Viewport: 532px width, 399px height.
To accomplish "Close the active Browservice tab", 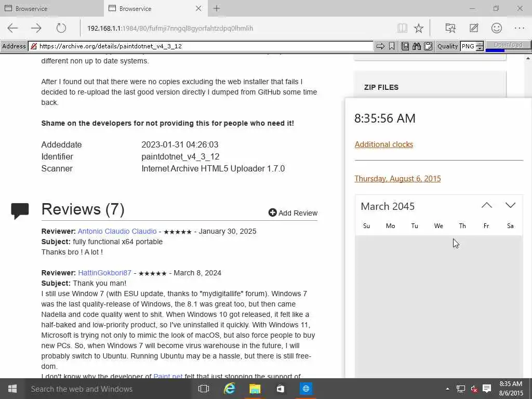I will (x=198, y=8).
